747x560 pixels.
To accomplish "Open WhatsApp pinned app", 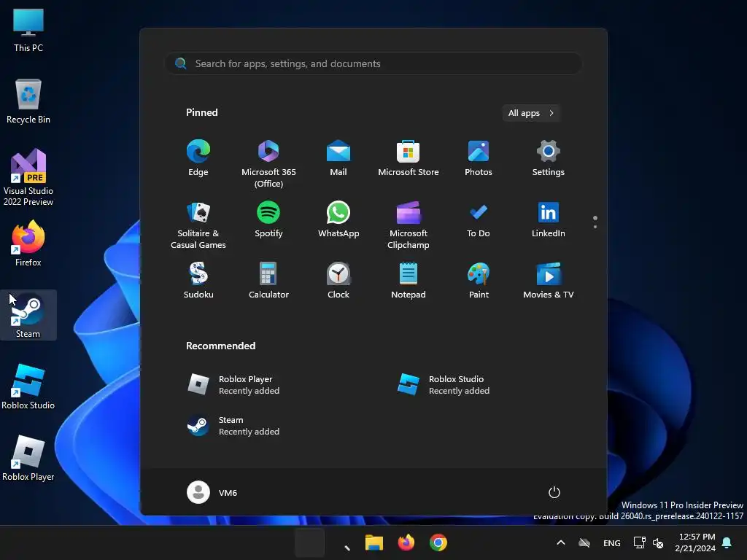I will coord(338,219).
